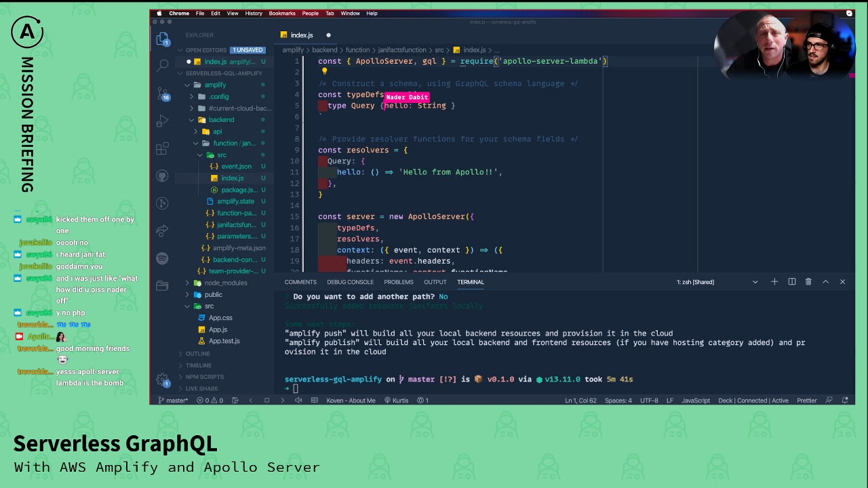Click the feedback icon in status bar
Viewport: 868px width, 488px height.
point(829,401)
